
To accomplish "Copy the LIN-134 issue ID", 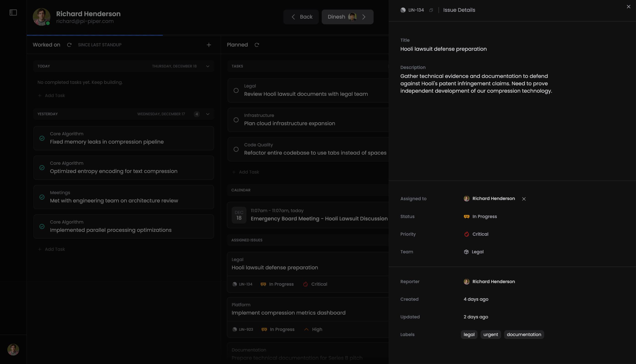I will click(x=431, y=10).
